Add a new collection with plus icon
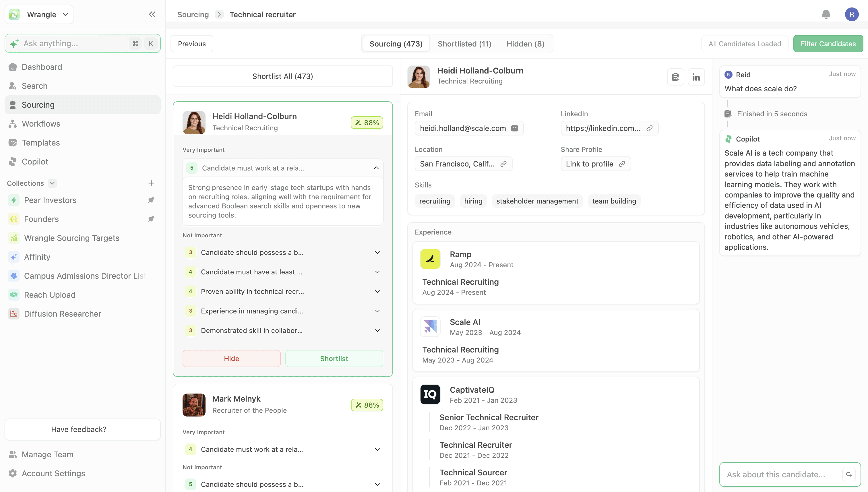This screenshot has height=492, width=868. 151,183
